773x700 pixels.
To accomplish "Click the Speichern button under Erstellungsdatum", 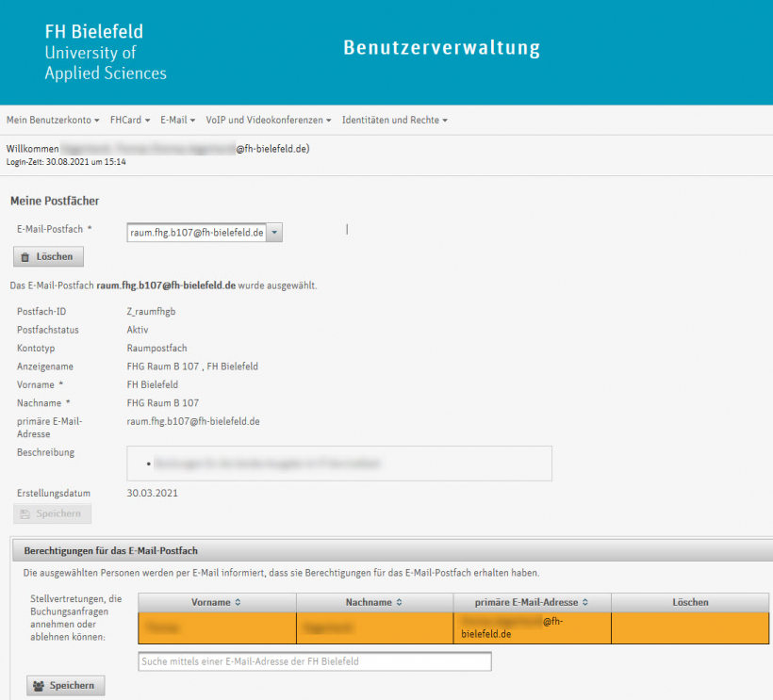I will pyautogui.click(x=52, y=513).
